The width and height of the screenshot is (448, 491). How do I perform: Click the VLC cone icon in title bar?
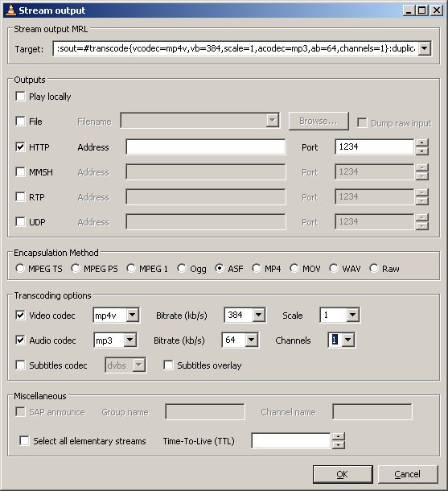[11, 10]
